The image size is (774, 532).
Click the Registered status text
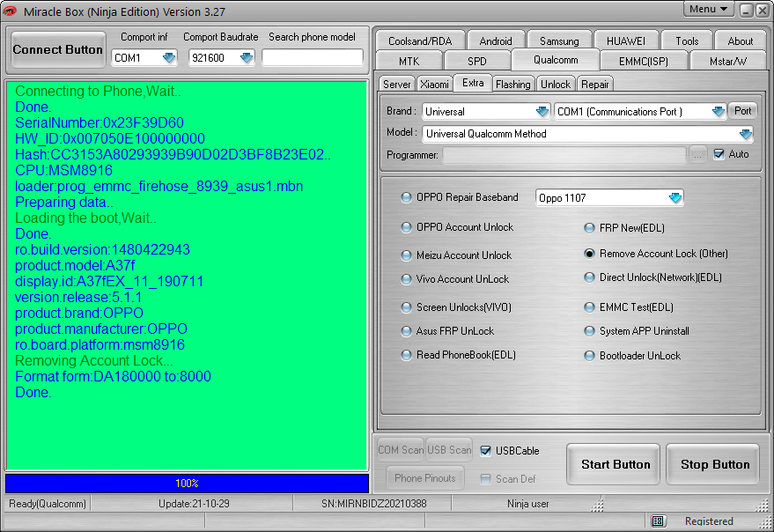tap(709, 521)
